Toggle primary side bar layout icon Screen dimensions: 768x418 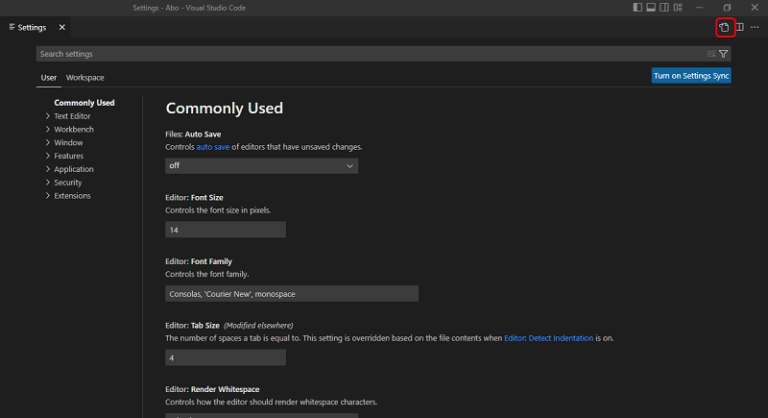[638, 8]
